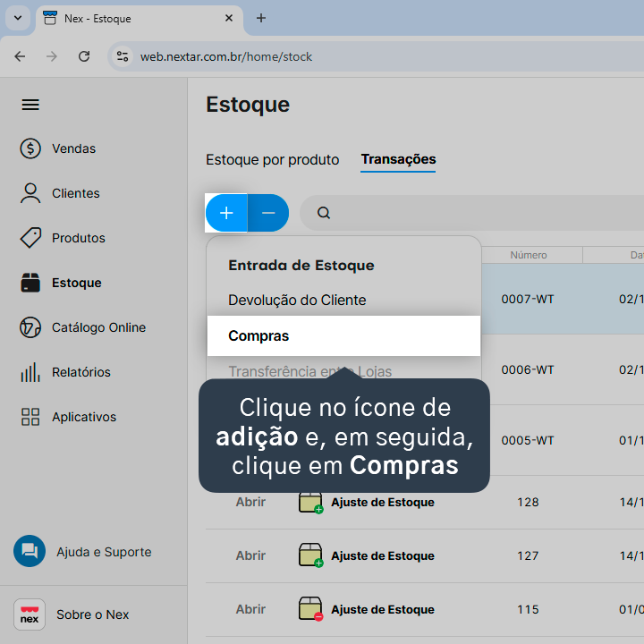Click the box icon in row 115
This screenshot has width=644, height=644.
click(x=310, y=609)
